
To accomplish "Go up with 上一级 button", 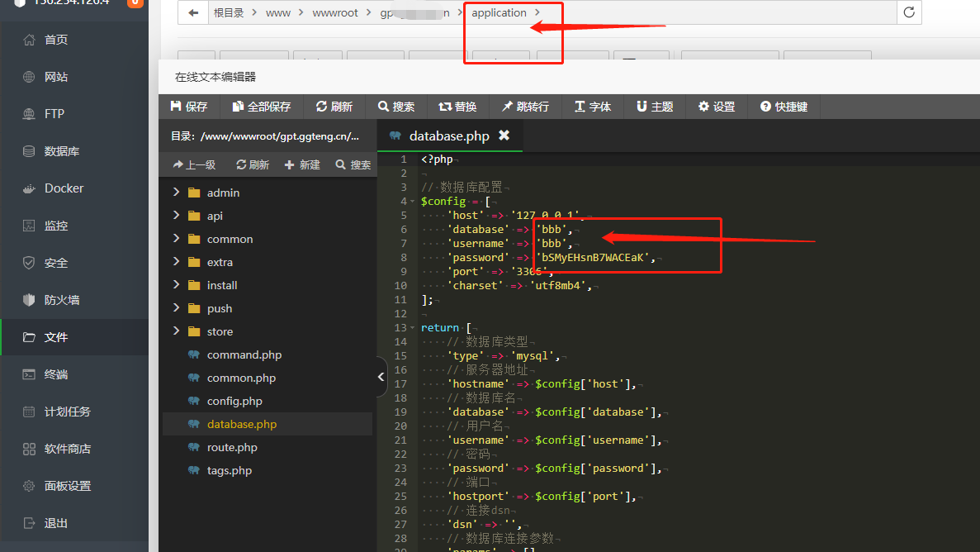I will coord(194,164).
